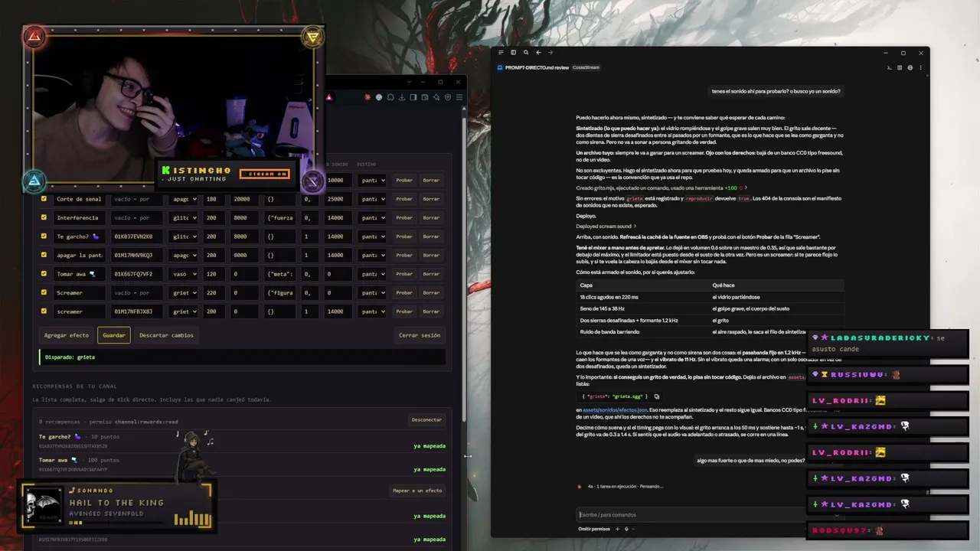Click Cerrar sesión button
Screen dimensions: 980x551
point(420,335)
